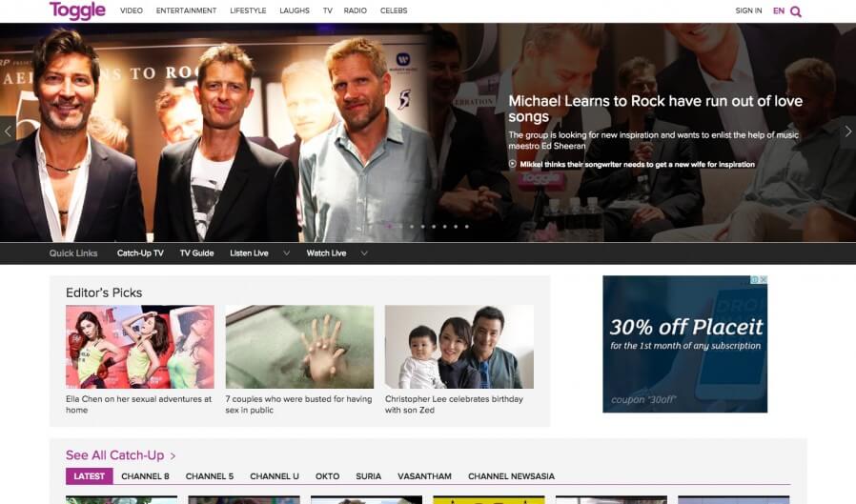Click the Editor's Picks heading
This screenshot has height=504, width=856.
104,292
